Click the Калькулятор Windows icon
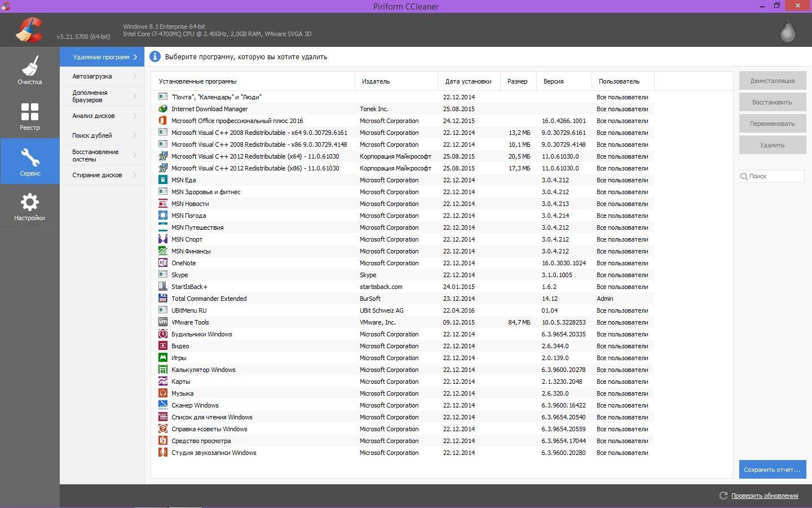This screenshot has width=812, height=508. [x=163, y=370]
